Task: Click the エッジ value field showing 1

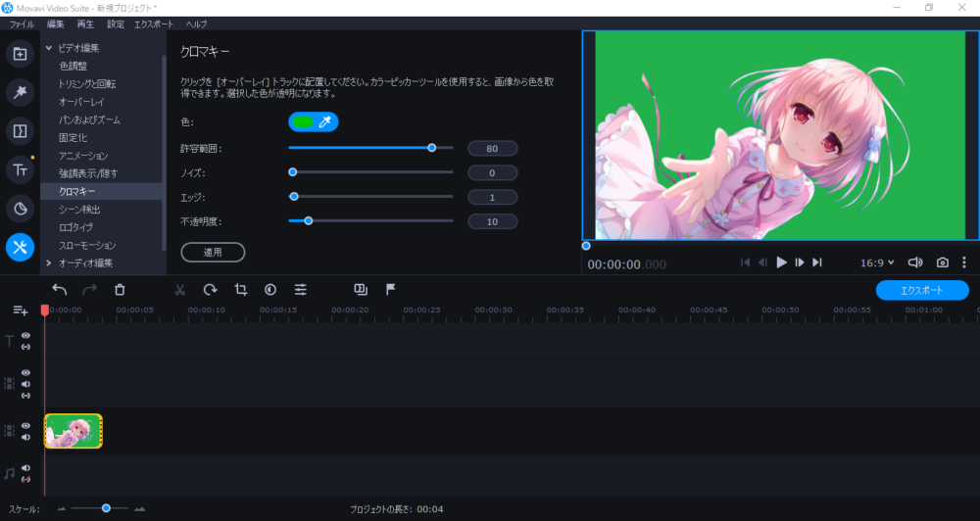Action: 493,198
